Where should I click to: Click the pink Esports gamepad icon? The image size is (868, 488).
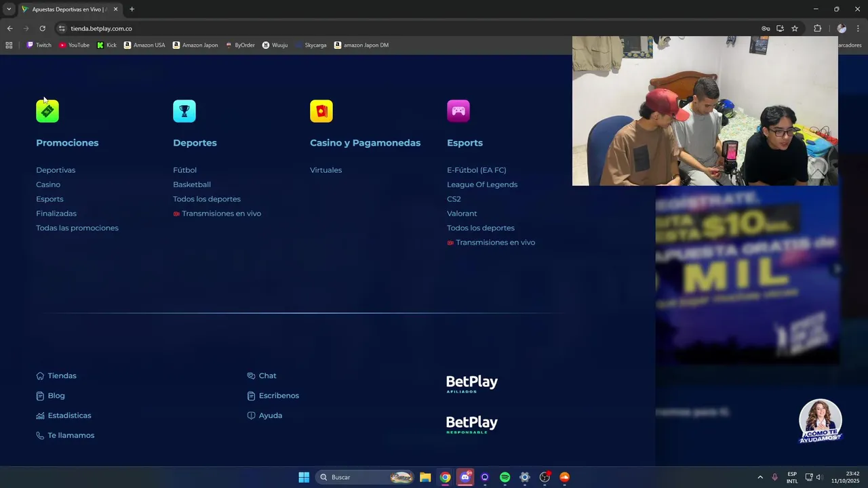pyautogui.click(x=458, y=111)
